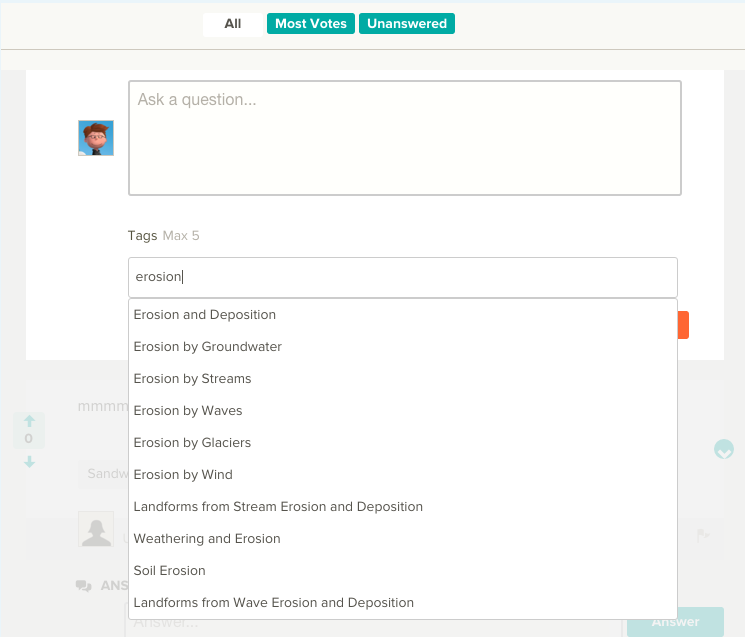
Task: Click the tags input containing erosion
Action: point(403,277)
